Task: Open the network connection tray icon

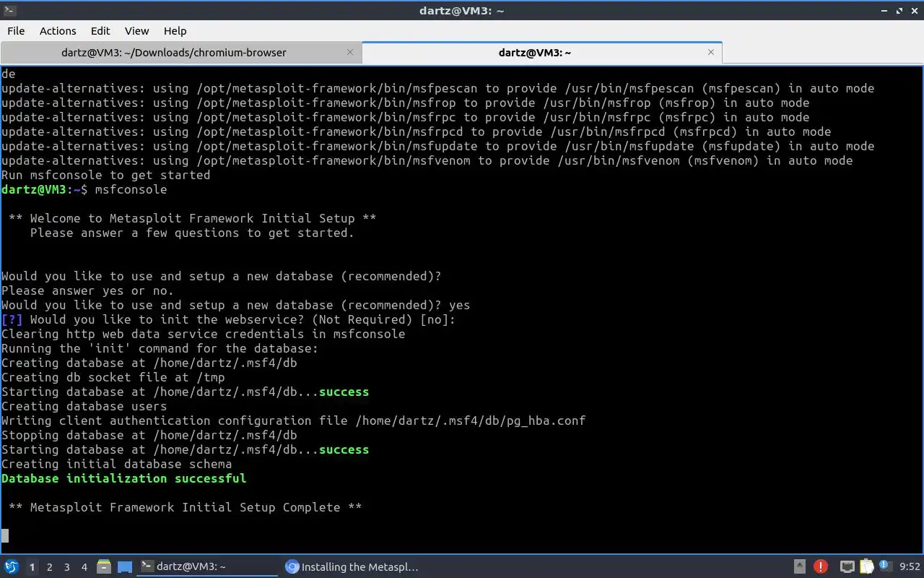Action: (847, 567)
